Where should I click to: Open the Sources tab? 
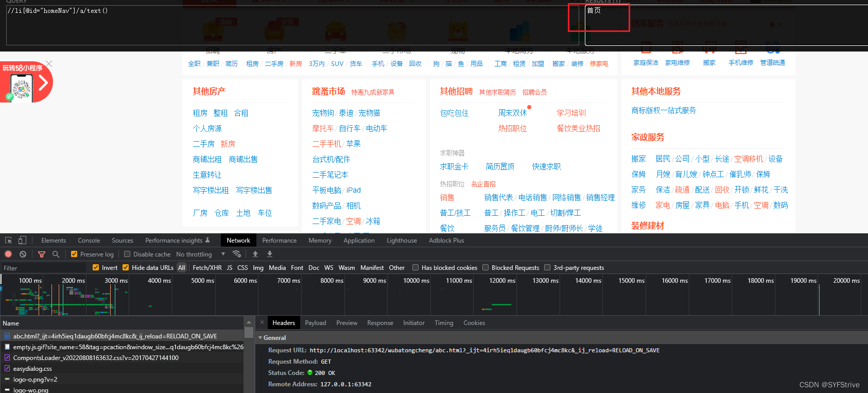point(123,241)
